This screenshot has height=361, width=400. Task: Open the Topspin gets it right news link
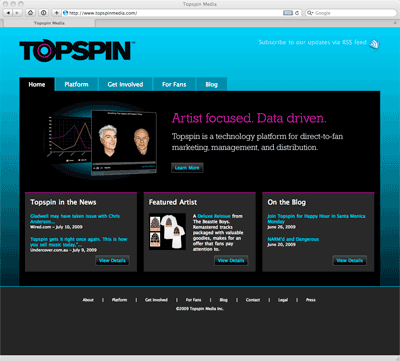79,242
